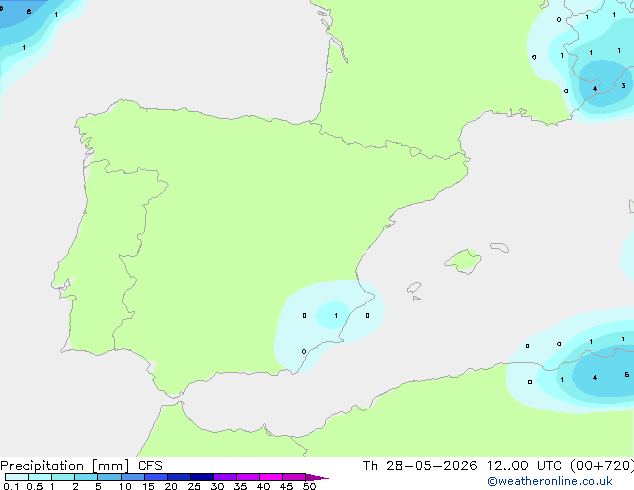
Task: Click the "20" legend scale label
Action: (x=171, y=486)
